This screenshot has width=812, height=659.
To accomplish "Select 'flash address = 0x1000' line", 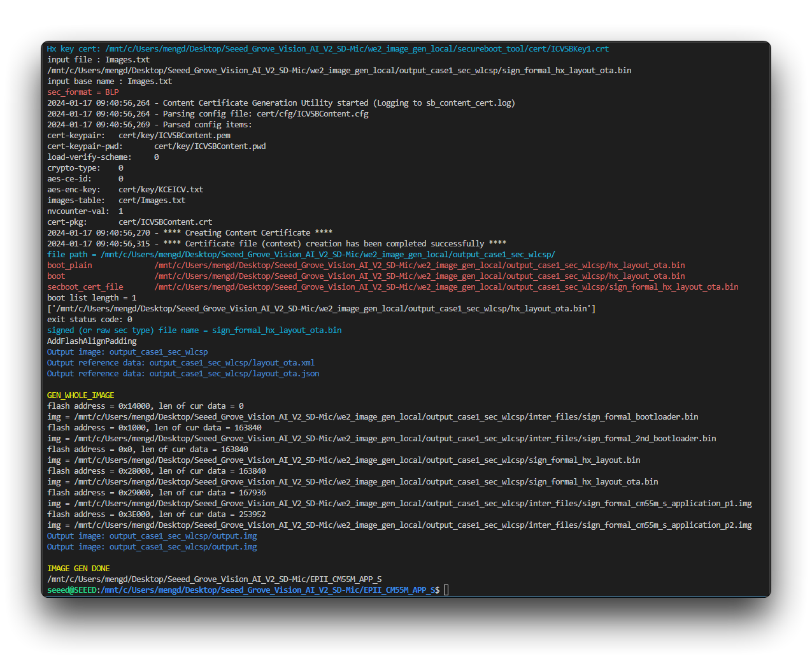I will click(x=154, y=428).
